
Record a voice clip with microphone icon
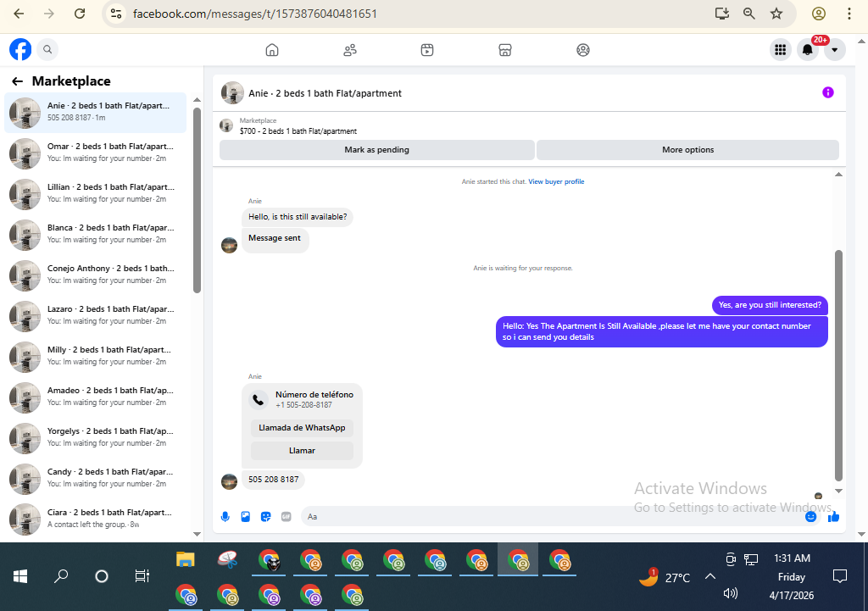tap(225, 516)
